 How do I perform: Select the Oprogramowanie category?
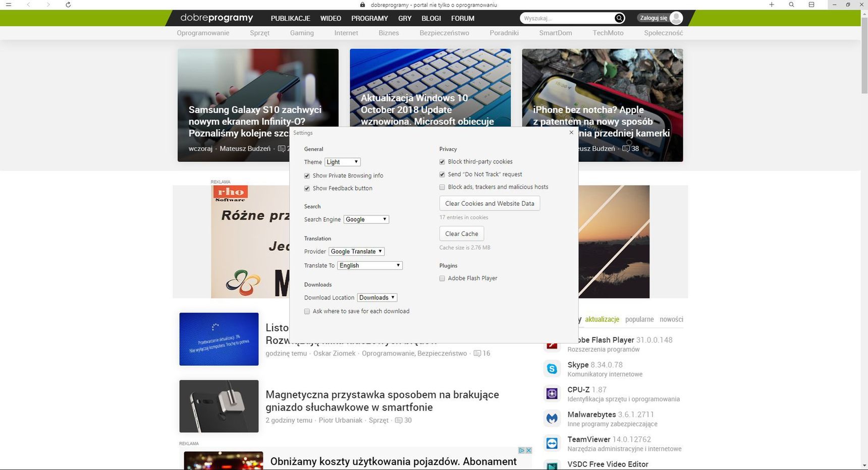203,33
